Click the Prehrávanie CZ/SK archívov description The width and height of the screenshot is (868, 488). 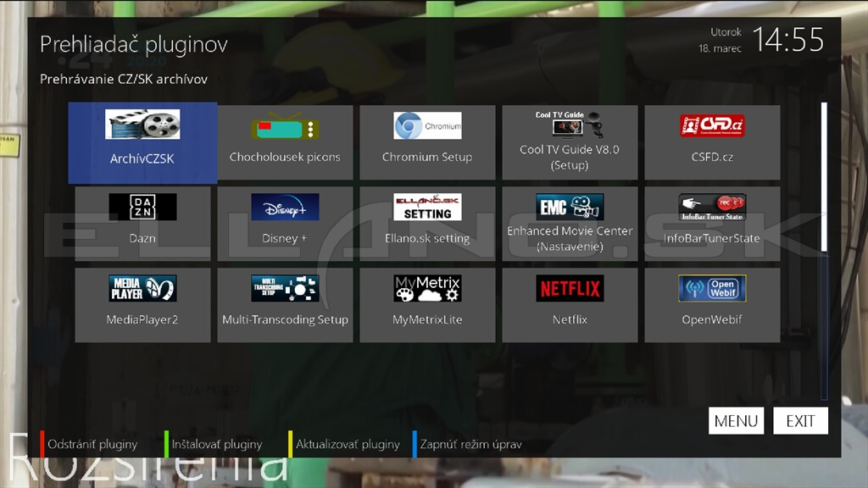tap(124, 79)
